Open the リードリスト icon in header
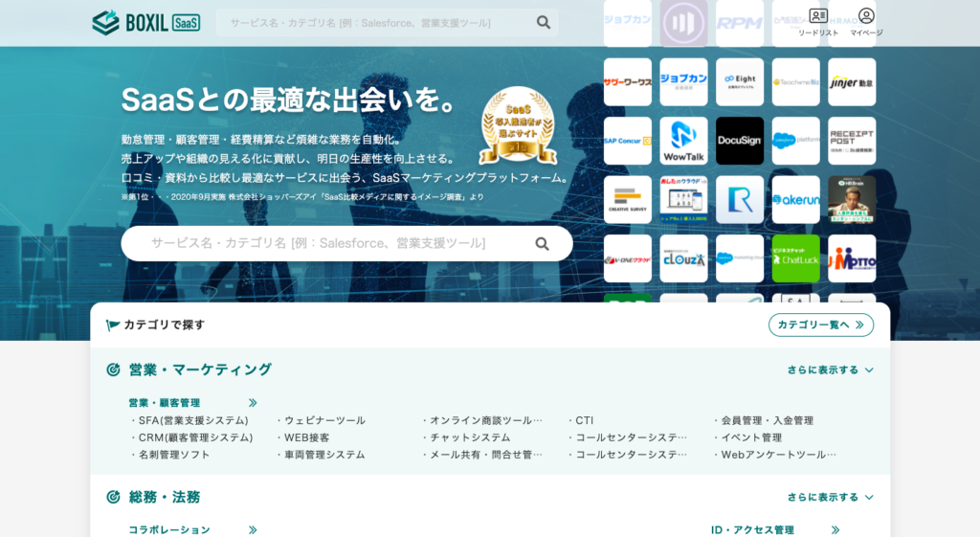Screen dimensions: 980x537 tap(817, 23)
